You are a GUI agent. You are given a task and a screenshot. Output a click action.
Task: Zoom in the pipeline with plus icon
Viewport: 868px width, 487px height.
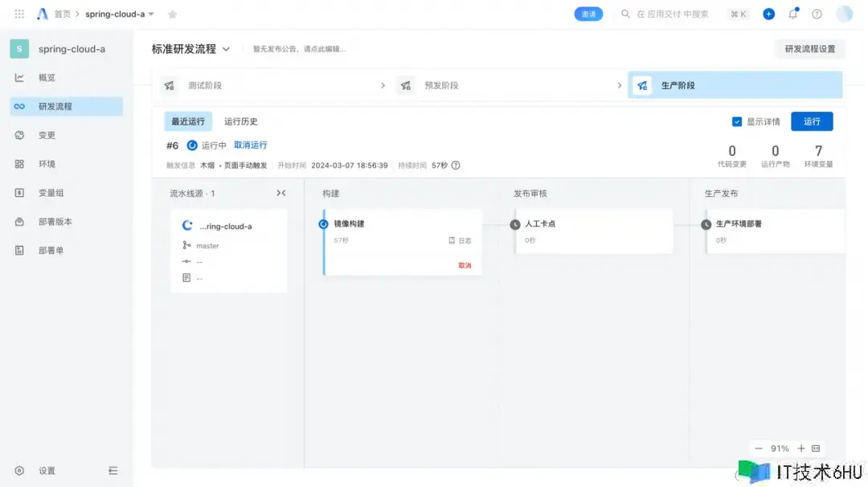pyautogui.click(x=800, y=448)
